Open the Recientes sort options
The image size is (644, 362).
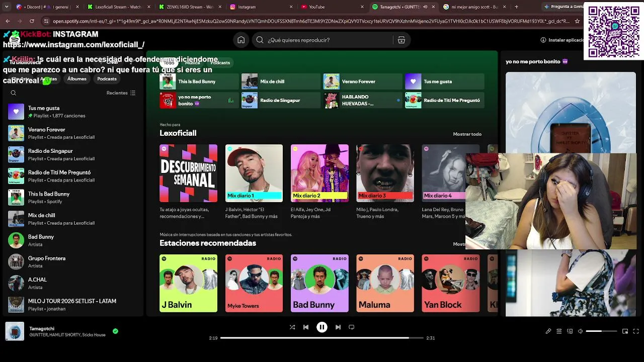click(x=121, y=93)
